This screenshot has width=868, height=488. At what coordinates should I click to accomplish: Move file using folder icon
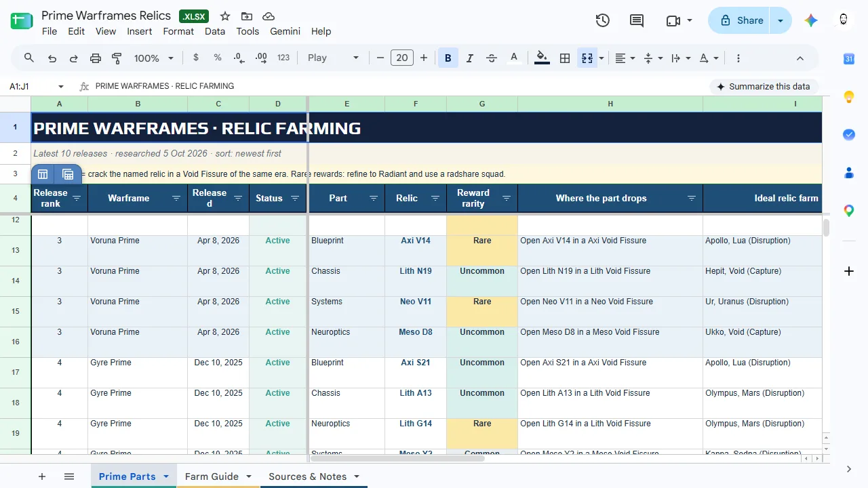tap(247, 16)
